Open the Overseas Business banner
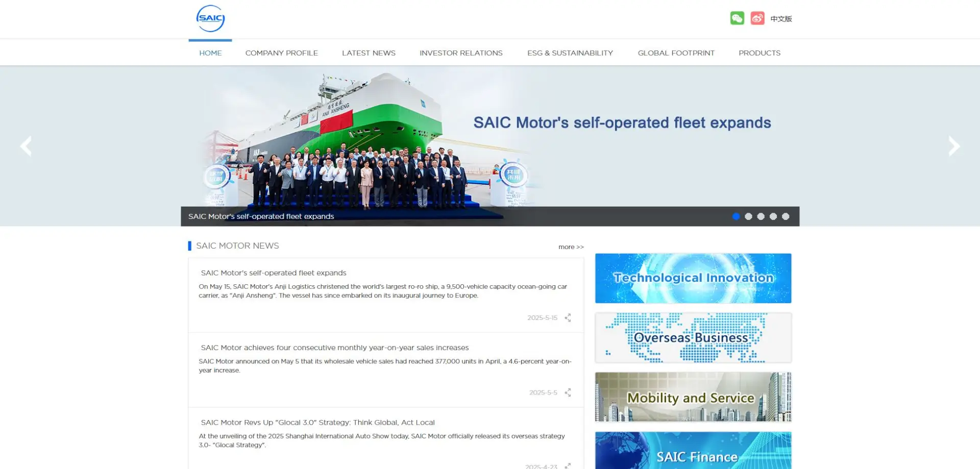The width and height of the screenshot is (980, 469). click(693, 338)
